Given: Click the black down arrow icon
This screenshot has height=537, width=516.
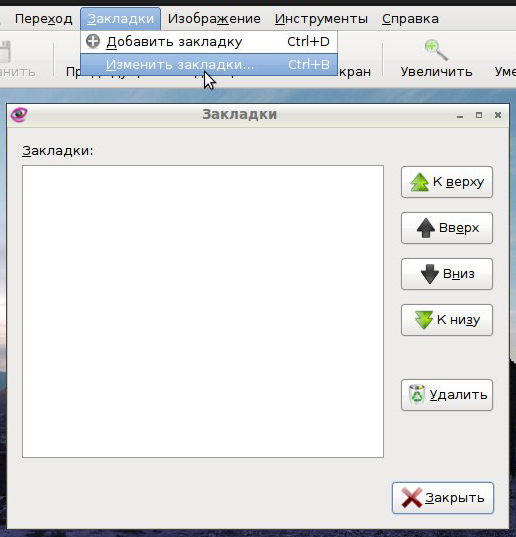Looking at the screenshot, I should pyautogui.click(x=429, y=274).
